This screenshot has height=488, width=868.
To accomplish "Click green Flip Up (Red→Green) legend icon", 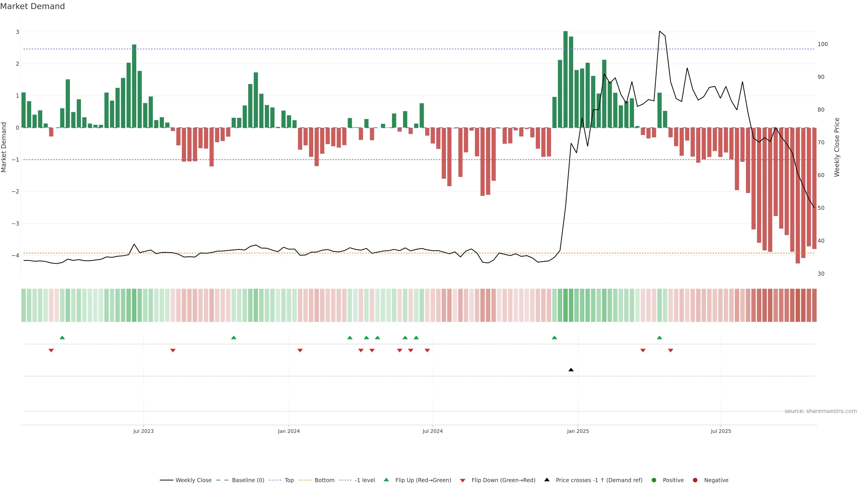I will point(387,480).
